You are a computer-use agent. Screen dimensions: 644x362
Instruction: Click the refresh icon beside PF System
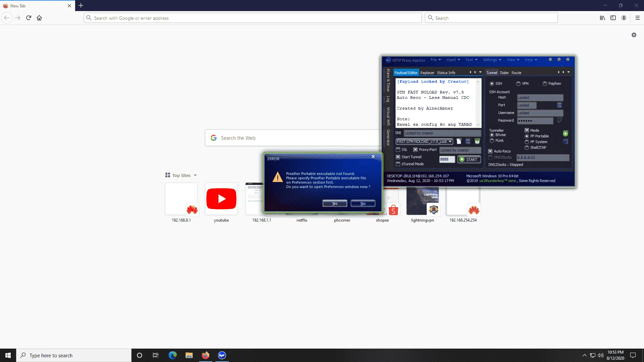click(566, 142)
